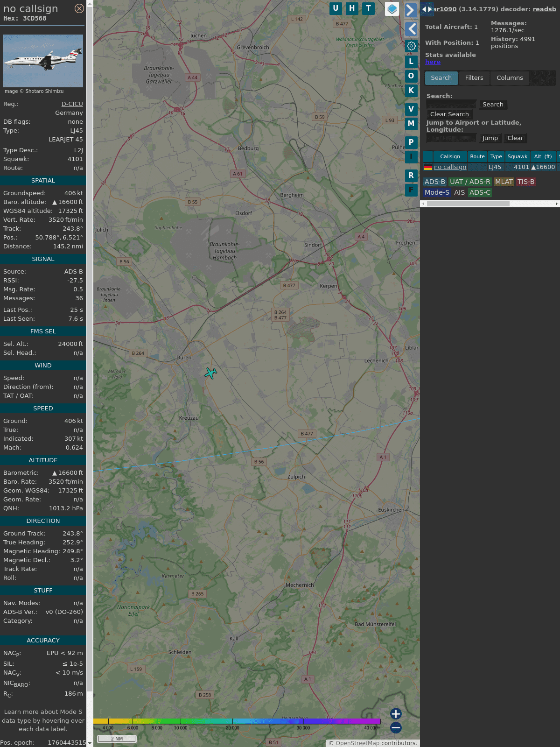Toggle the V map button

tap(411, 109)
